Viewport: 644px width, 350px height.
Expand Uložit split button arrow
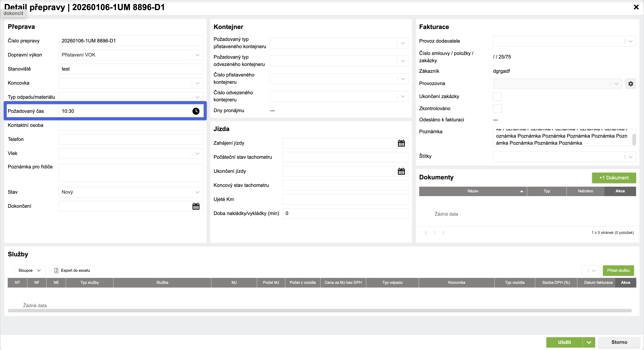(x=589, y=342)
